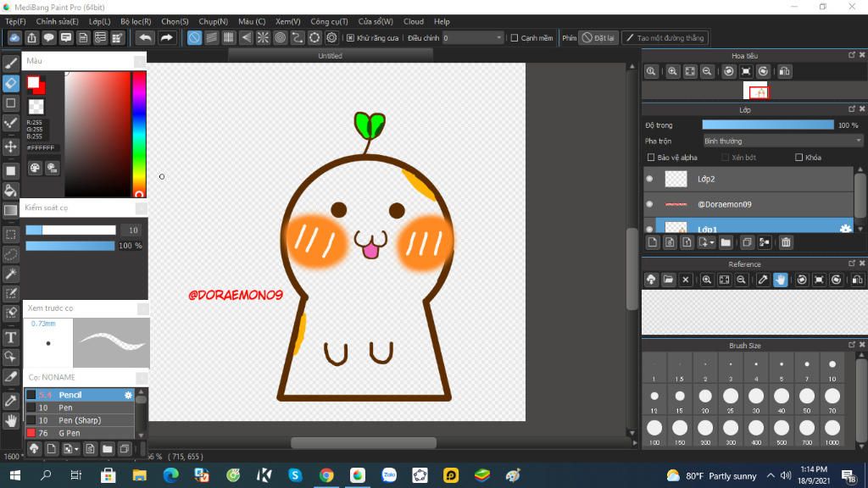Open image file in Reference panel
This screenshot has height=488, width=868.
(x=668, y=280)
